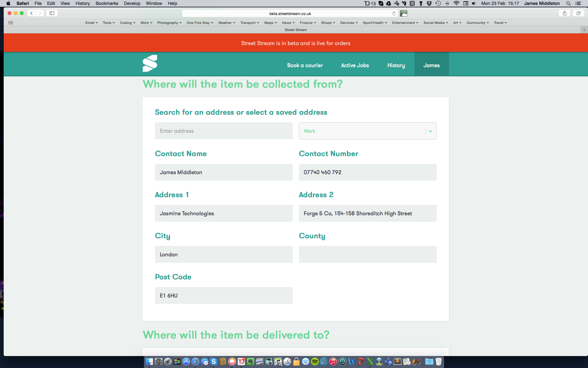Viewport: 588px width, 368px height.
Task: Launch Spotify from the Dock
Action: click(315, 362)
